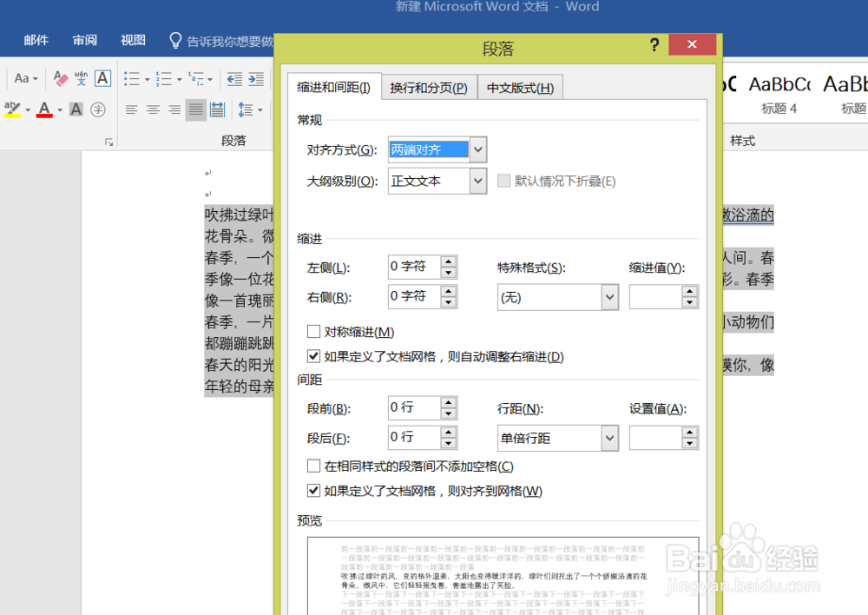Click the Enclose Characters circle icon
Image resolution: width=868 pixels, height=615 pixels.
click(x=98, y=109)
